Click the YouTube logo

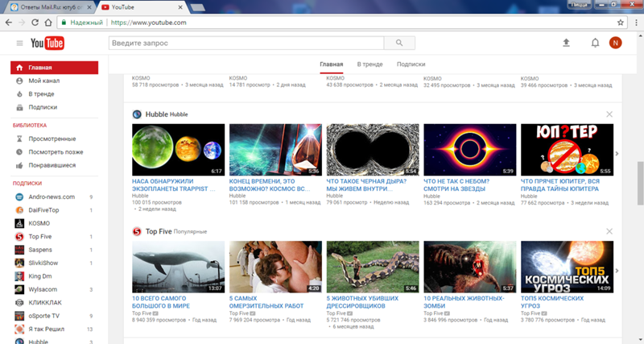point(47,43)
